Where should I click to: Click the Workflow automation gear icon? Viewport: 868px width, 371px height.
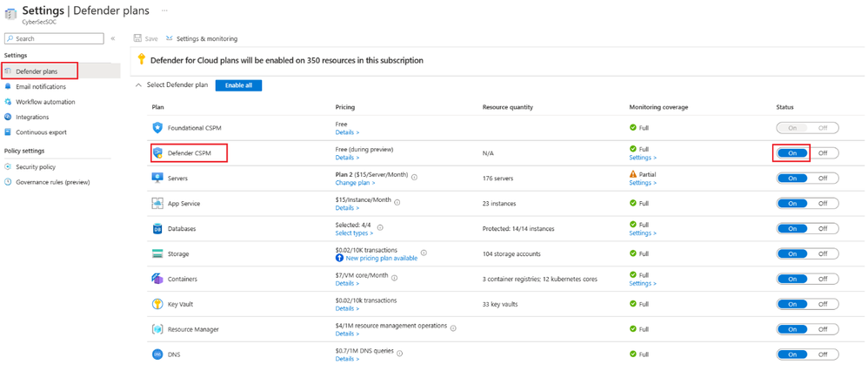click(x=8, y=102)
